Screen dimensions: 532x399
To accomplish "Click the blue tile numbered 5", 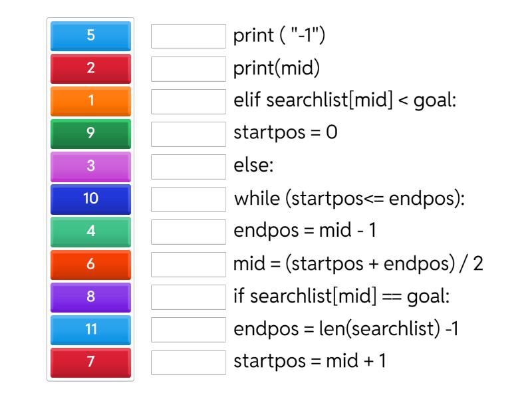I will tap(90, 36).
